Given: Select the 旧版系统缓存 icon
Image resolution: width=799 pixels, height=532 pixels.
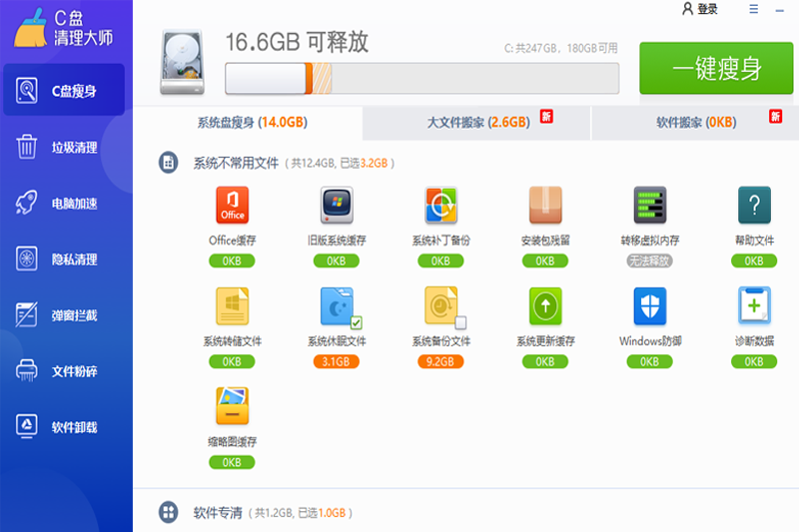Looking at the screenshot, I should (337, 206).
